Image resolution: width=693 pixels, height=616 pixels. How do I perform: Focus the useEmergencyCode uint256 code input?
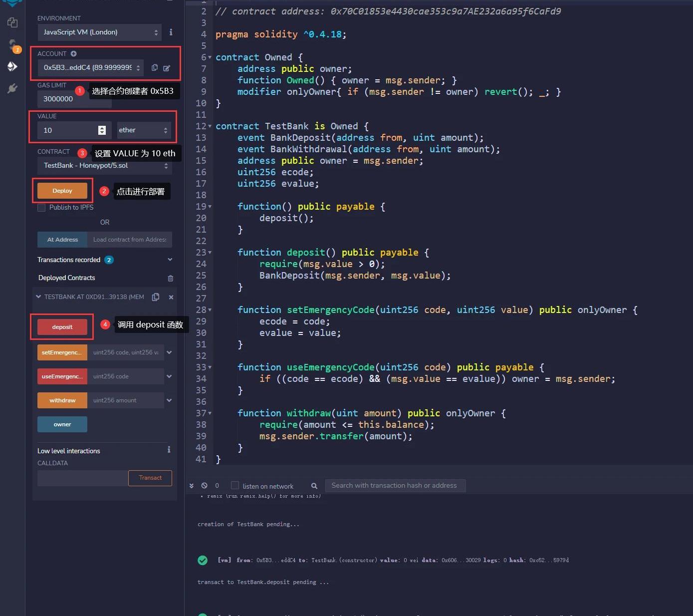click(126, 376)
